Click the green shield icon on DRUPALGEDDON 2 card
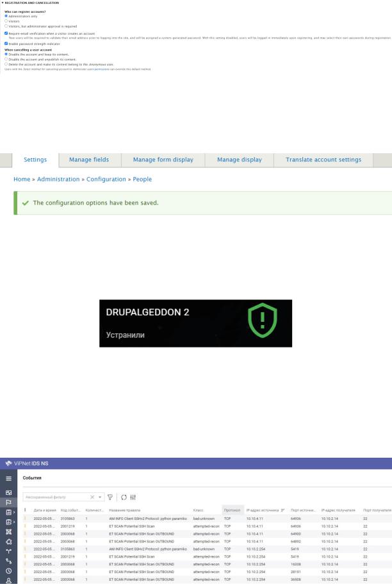 coord(263,321)
